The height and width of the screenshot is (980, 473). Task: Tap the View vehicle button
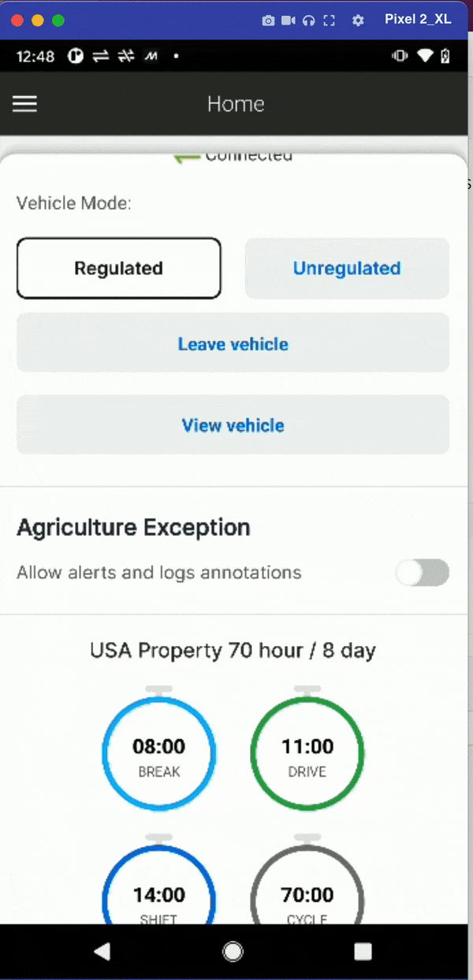pos(233,425)
